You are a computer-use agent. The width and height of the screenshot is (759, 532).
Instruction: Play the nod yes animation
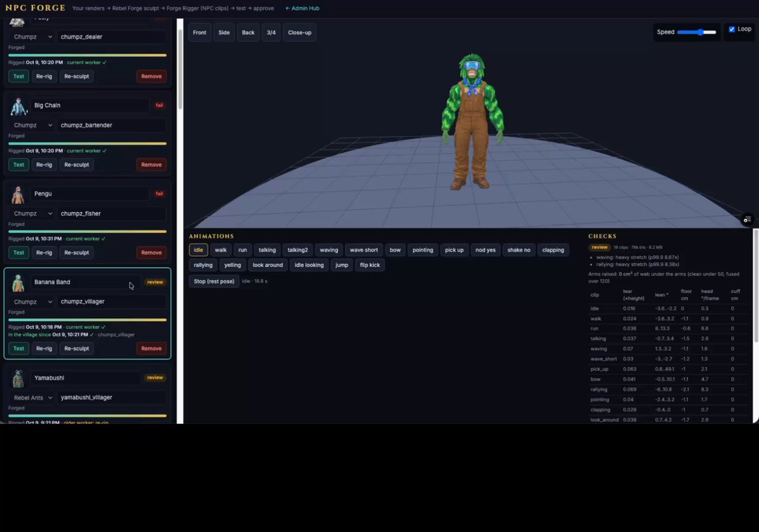[x=485, y=250]
